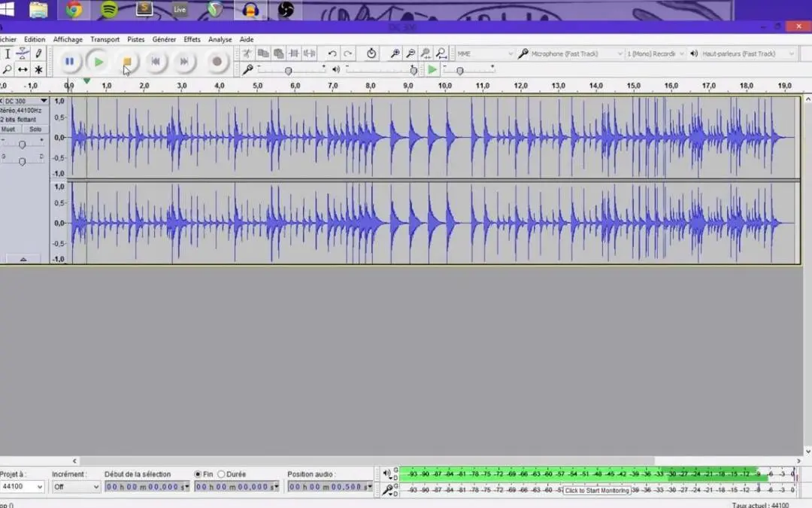Image resolution: width=812 pixels, height=508 pixels.
Task: Select the Envelope tool
Action: (x=23, y=53)
